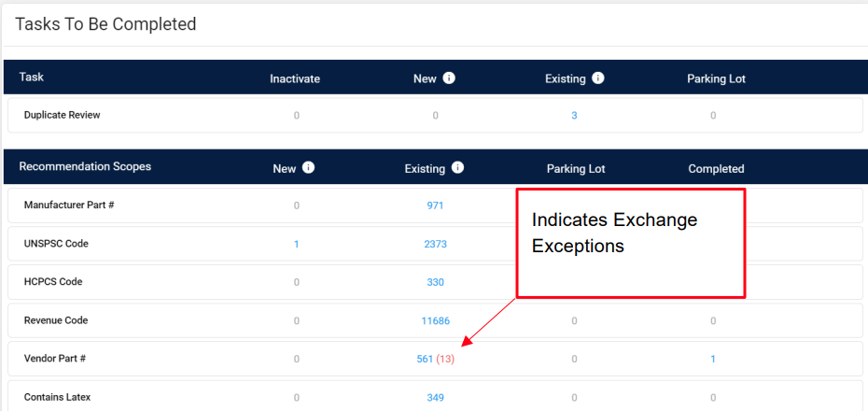868x411 pixels.
Task: Open 2373 existing UNSPSC Code items
Action: (434, 244)
